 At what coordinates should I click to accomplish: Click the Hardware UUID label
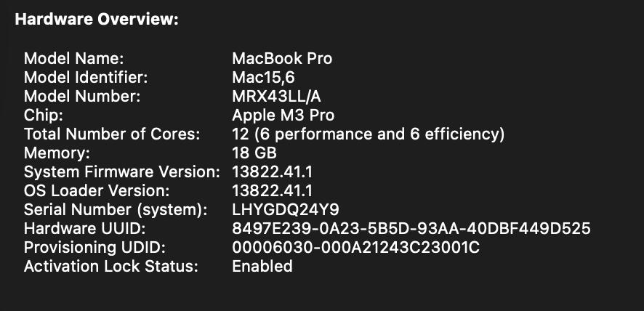tap(81, 229)
